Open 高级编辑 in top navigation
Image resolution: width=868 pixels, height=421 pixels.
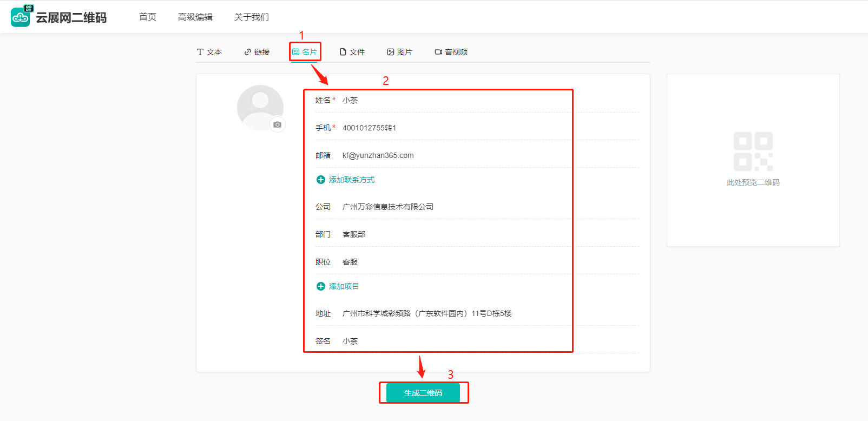click(195, 17)
